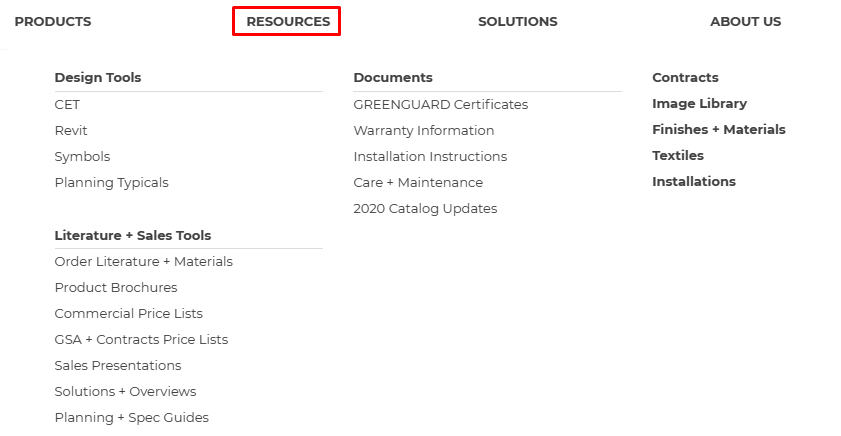Open Commercial Price Lists
Image resolution: width=841 pixels, height=436 pixels.
128,313
